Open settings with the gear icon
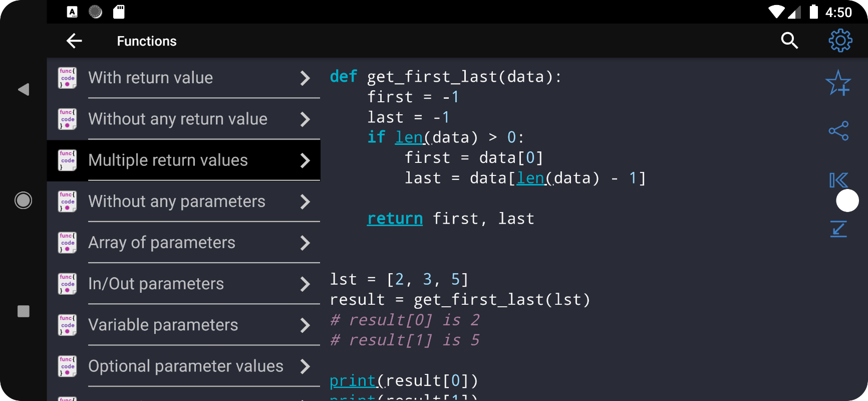The height and width of the screenshot is (401, 868). pyautogui.click(x=840, y=41)
